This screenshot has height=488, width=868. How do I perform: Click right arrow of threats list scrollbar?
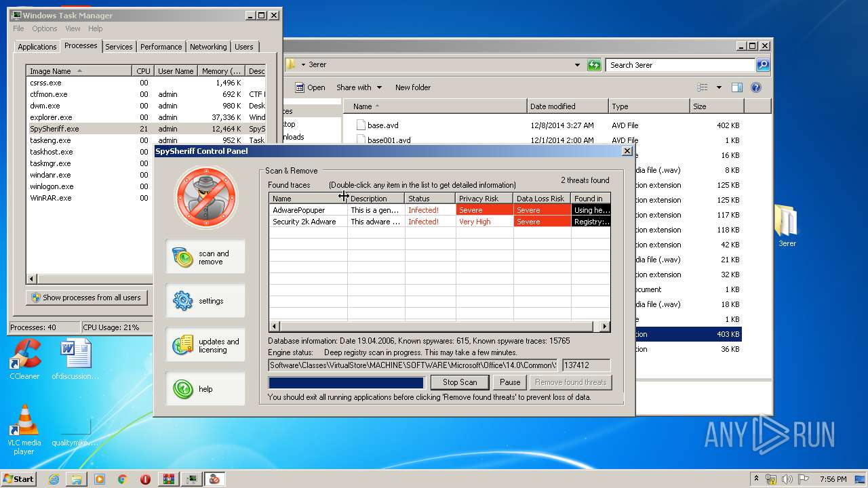(x=605, y=326)
